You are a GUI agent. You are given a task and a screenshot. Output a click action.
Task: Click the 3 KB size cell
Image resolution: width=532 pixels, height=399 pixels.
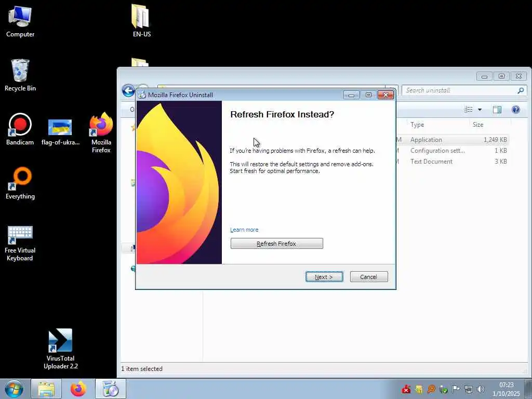coord(500,162)
